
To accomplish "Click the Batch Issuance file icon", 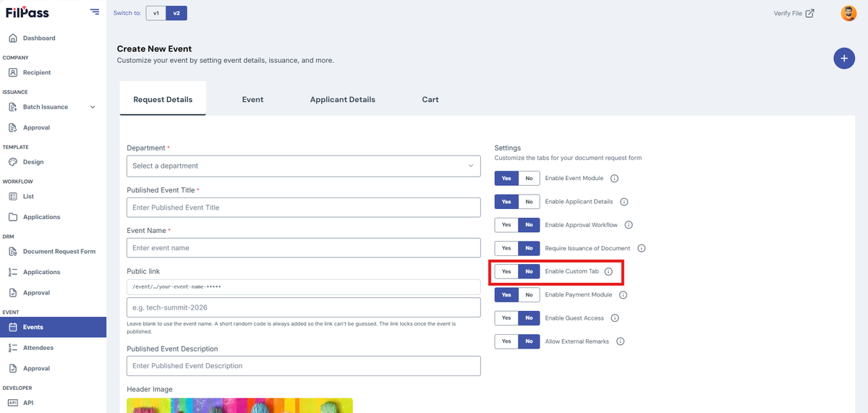I will coord(13,107).
